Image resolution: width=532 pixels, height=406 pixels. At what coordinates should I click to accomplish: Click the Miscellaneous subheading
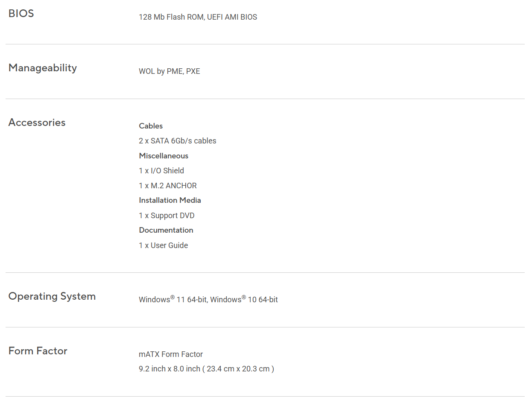pyautogui.click(x=164, y=156)
